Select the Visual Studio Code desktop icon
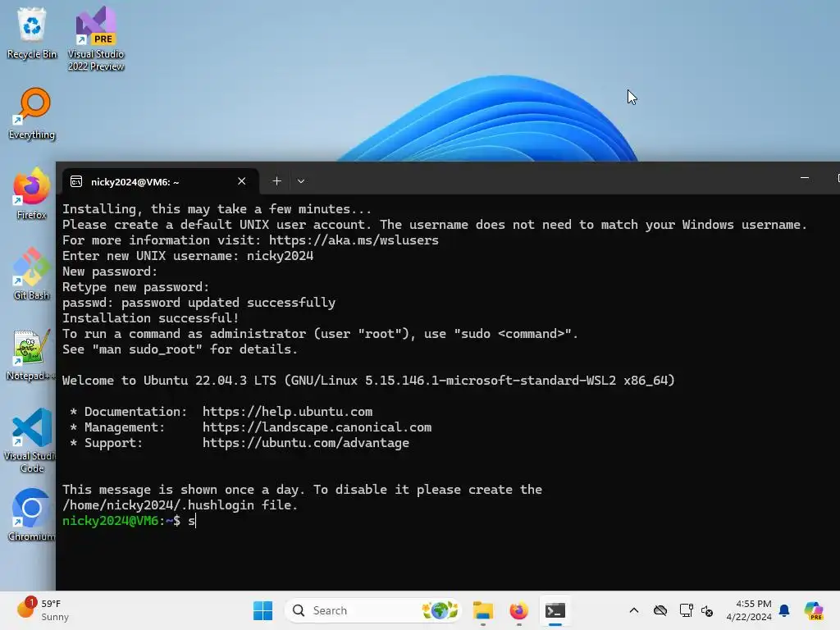The height and width of the screenshot is (630, 840). click(31, 441)
